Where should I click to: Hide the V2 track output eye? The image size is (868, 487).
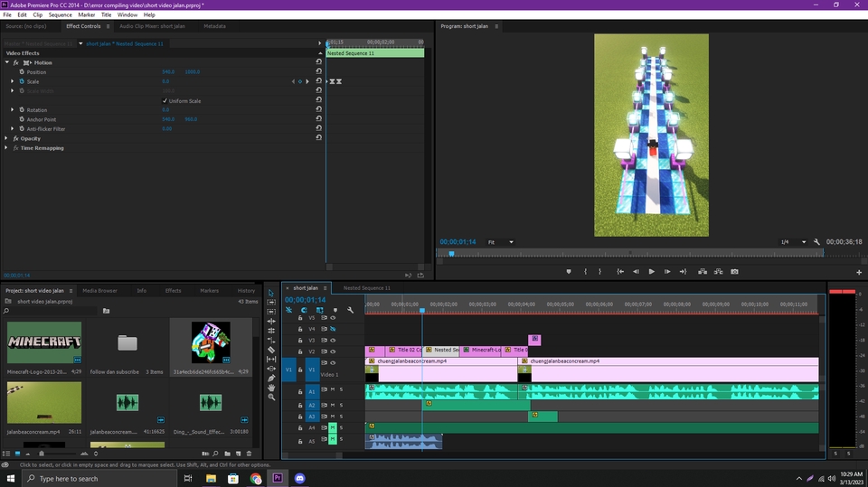(333, 351)
